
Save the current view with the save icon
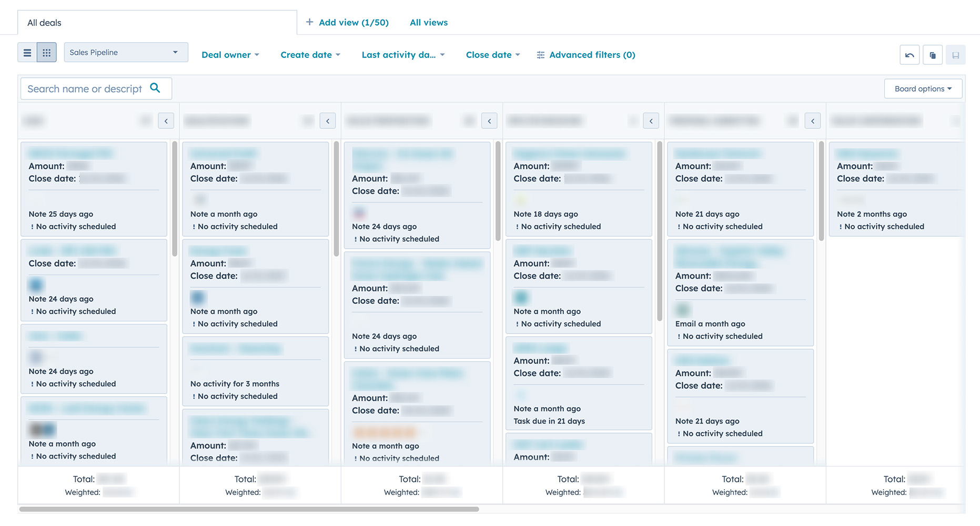click(x=956, y=54)
